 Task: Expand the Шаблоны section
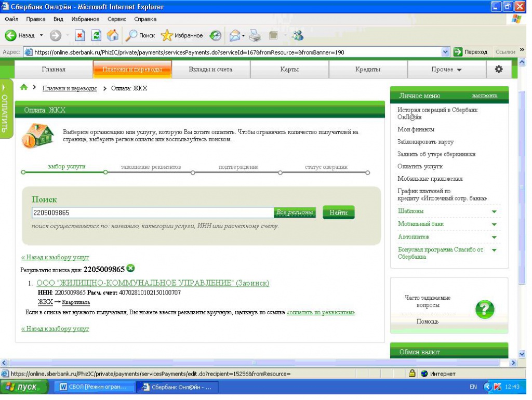(494, 212)
